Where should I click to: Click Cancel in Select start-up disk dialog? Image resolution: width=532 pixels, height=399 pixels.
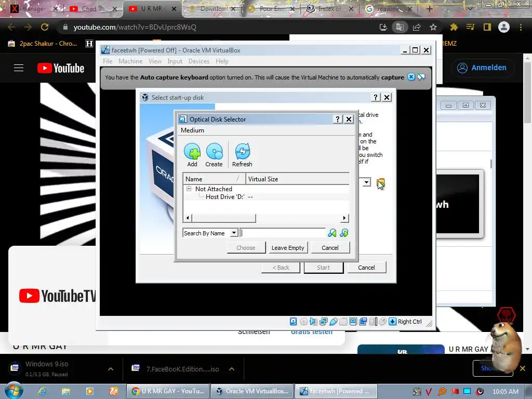tap(366, 268)
